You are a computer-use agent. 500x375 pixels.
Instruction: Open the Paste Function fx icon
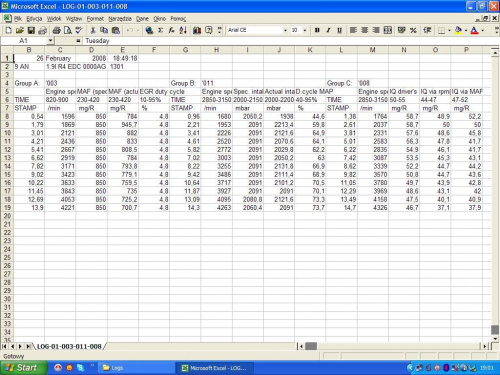tap(171, 30)
